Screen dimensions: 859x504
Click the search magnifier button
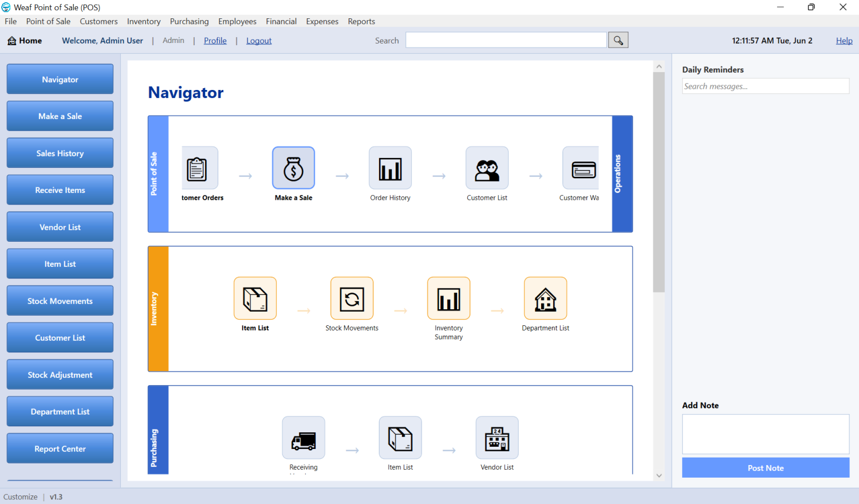pyautogui.click(x=618, y=40)
